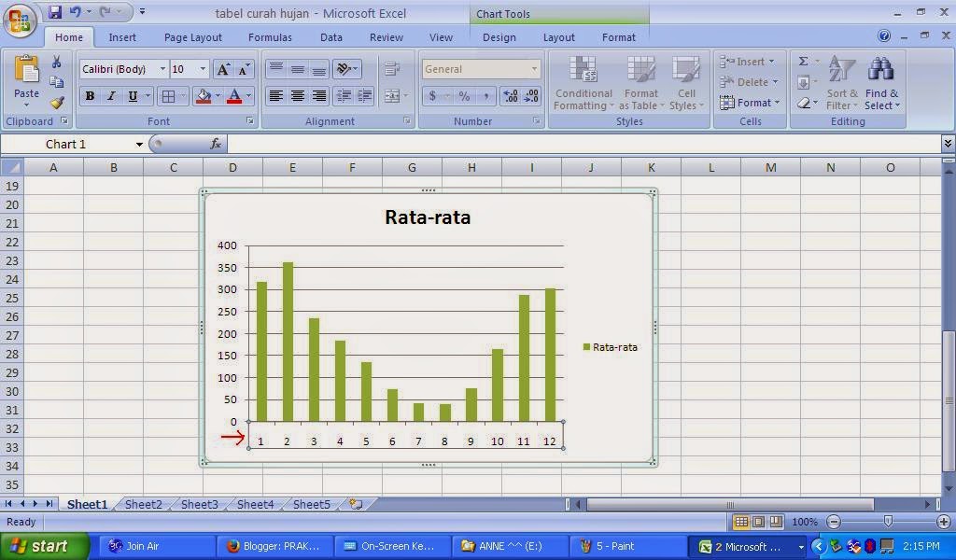Increase font size with the large A icon

pyautogui.click(x=223, y=69)
